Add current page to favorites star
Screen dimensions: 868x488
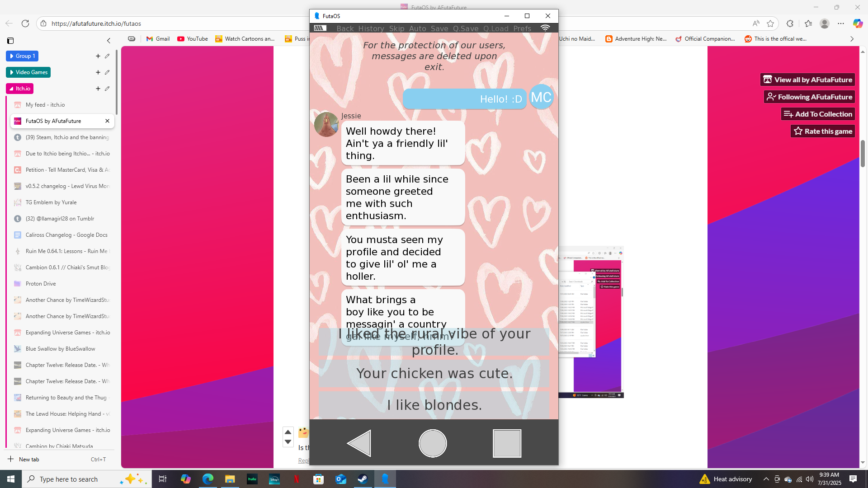tap(770, 23)
